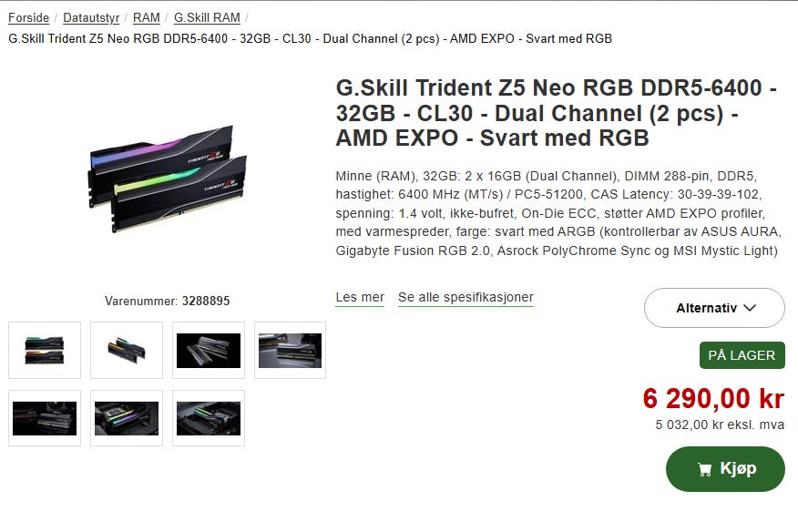798x532 pixels.
Task: Buy the product with Kjøp button
Action: [725, 469]
